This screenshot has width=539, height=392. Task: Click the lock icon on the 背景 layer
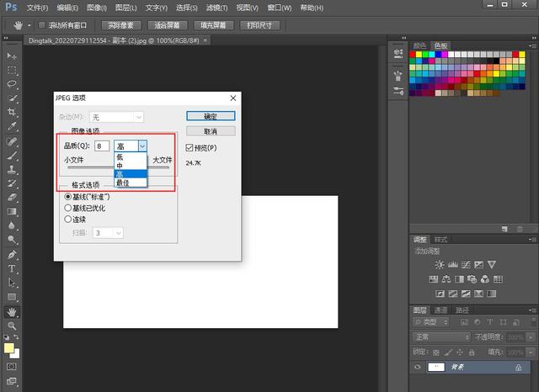coord(517,368)
